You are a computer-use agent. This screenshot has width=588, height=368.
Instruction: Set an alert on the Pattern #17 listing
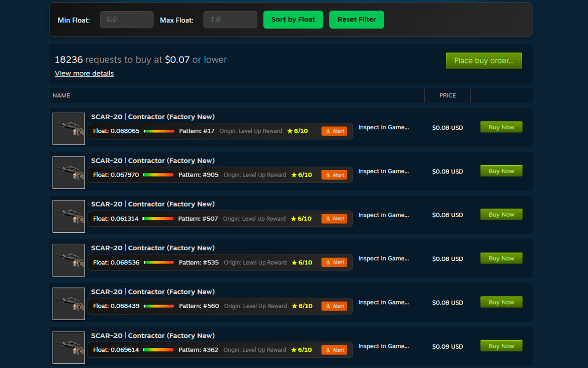pyautogui.click(x=334, y=131)
